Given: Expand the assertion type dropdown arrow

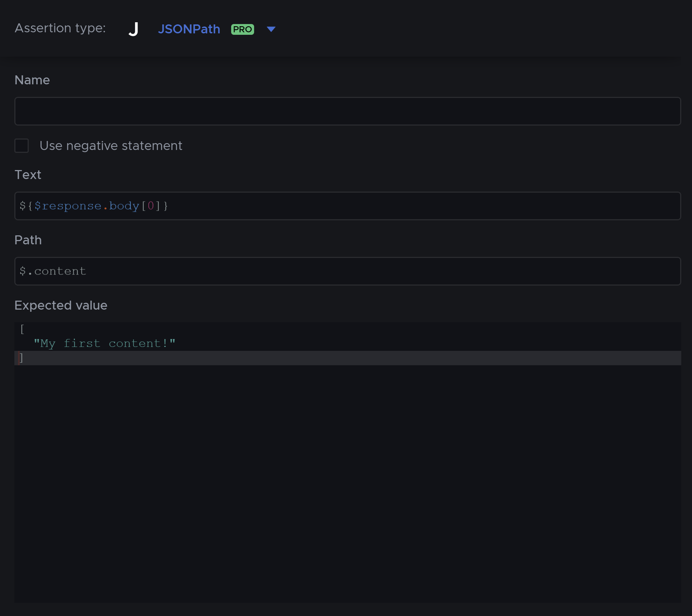Looking at the screenshot, I should pyautogui.click(x=271, y=29).
